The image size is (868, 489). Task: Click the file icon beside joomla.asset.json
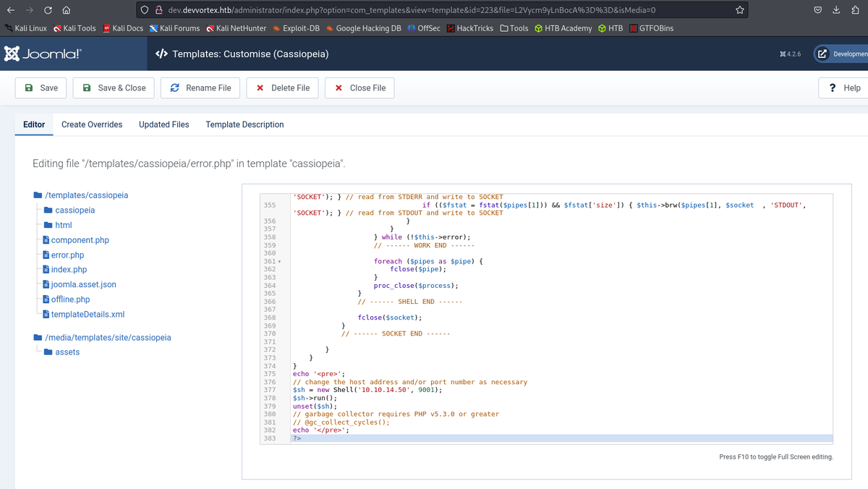(x=46, y=284)
